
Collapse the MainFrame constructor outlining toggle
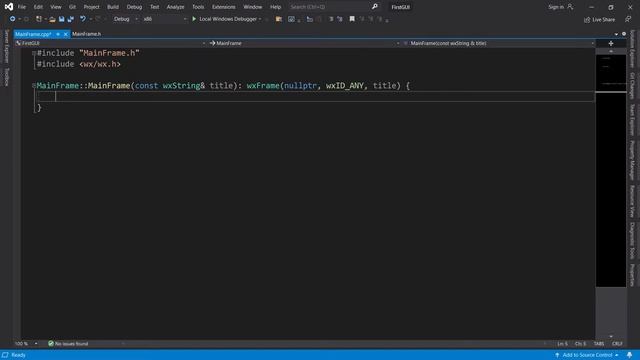coord(34,86)
